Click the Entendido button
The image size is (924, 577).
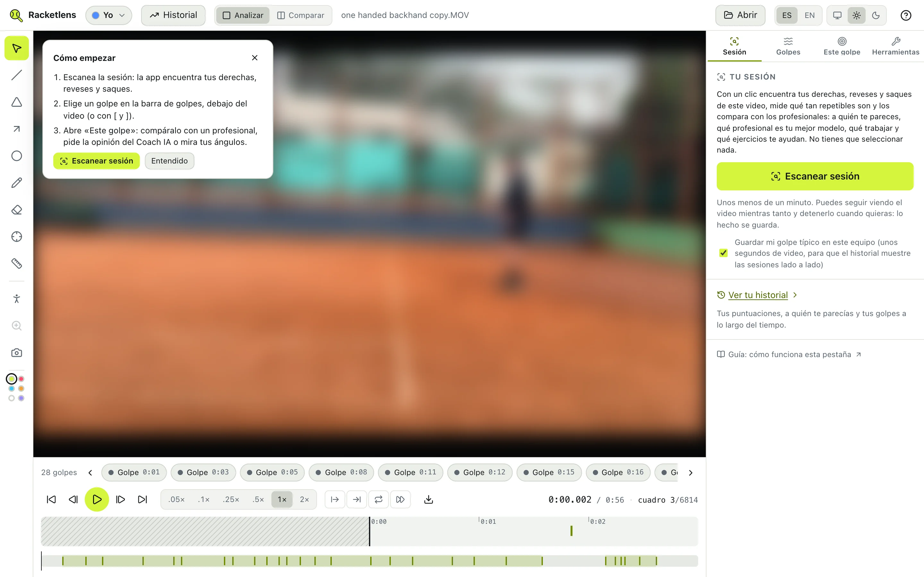pos(169,161)
